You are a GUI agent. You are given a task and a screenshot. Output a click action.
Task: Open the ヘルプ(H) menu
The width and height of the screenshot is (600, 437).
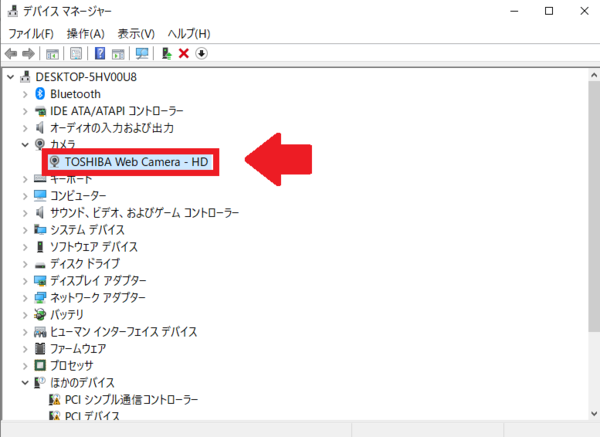pyautogui.click(x=189, y=34)
